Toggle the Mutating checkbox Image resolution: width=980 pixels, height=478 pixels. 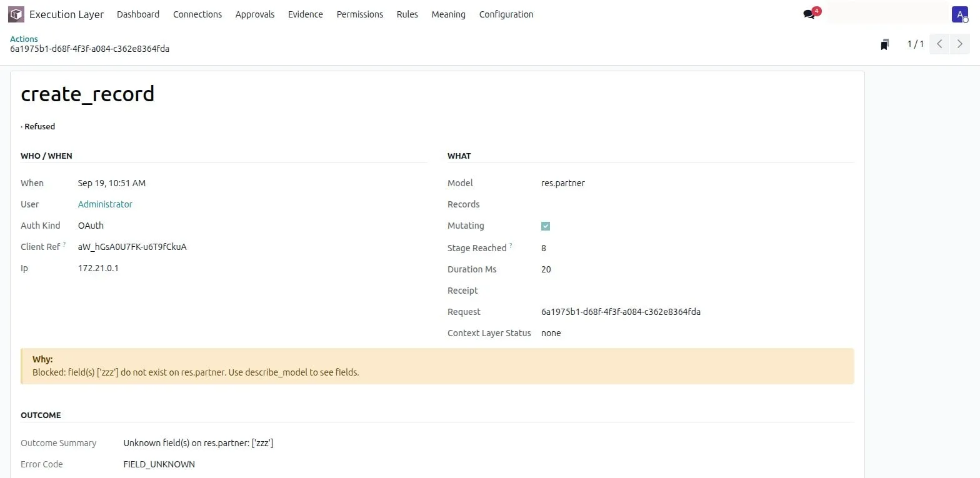(546, 226)
